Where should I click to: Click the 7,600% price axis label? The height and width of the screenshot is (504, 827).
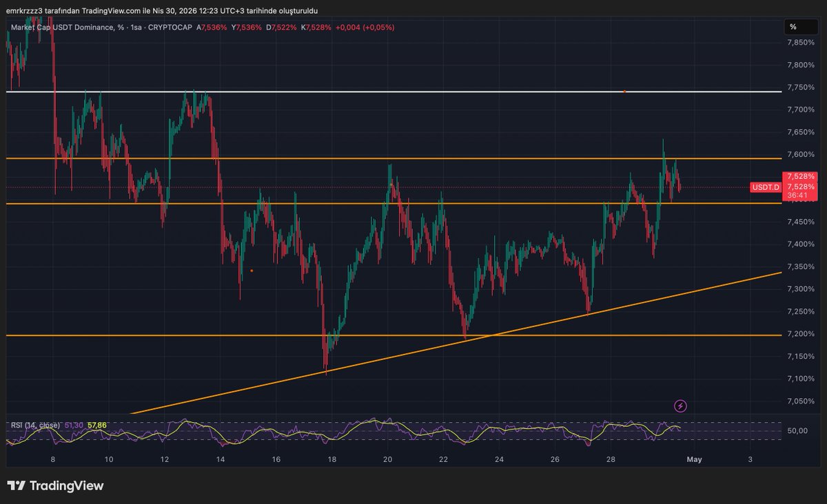[801, 154]
